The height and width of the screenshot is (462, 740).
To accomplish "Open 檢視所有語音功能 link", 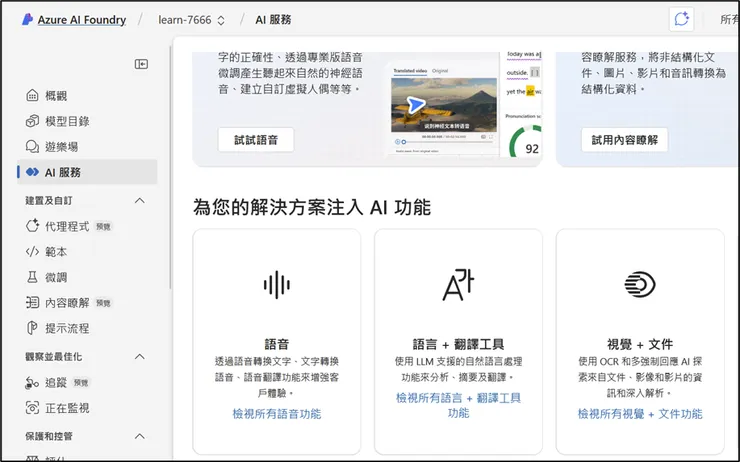I will click(x=277, y=414).
